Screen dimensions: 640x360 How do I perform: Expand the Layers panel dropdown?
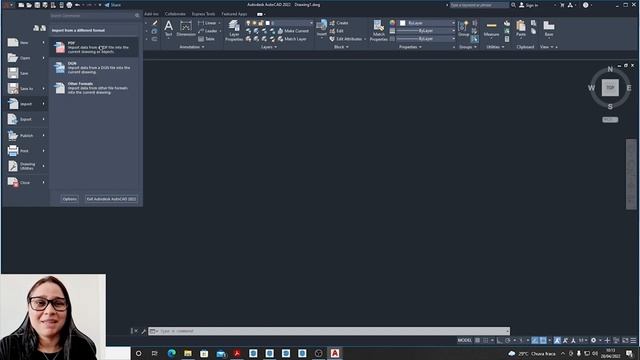coord(269,47)
